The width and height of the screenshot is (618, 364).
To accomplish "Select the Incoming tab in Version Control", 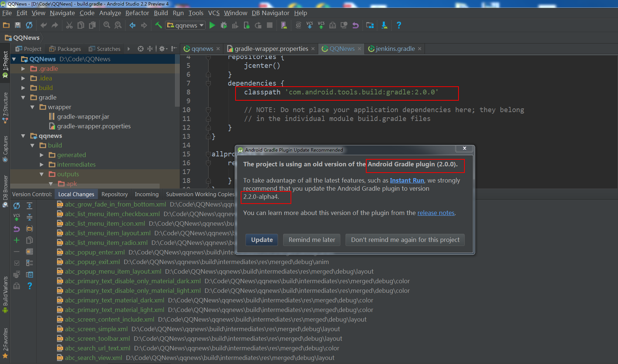I will pyautogui.click(x=147, y=194).
